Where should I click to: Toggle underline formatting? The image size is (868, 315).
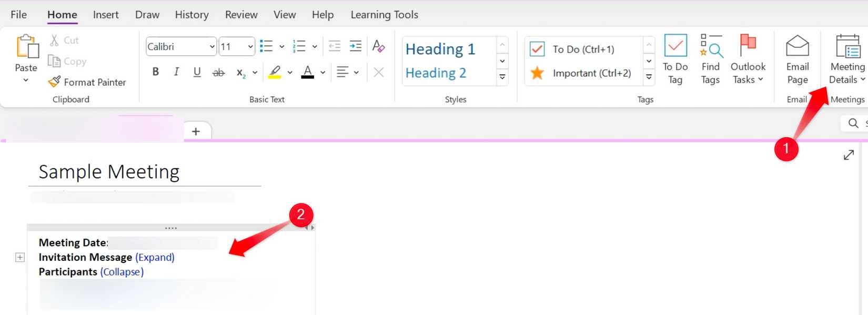(x=197, y=72)
